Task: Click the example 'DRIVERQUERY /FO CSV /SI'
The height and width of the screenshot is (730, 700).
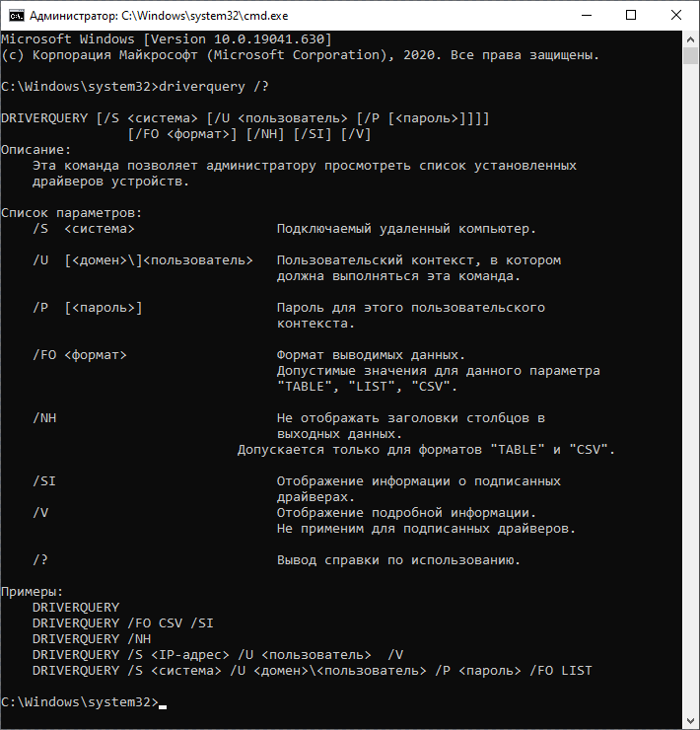Action: (x=122, y=623)
